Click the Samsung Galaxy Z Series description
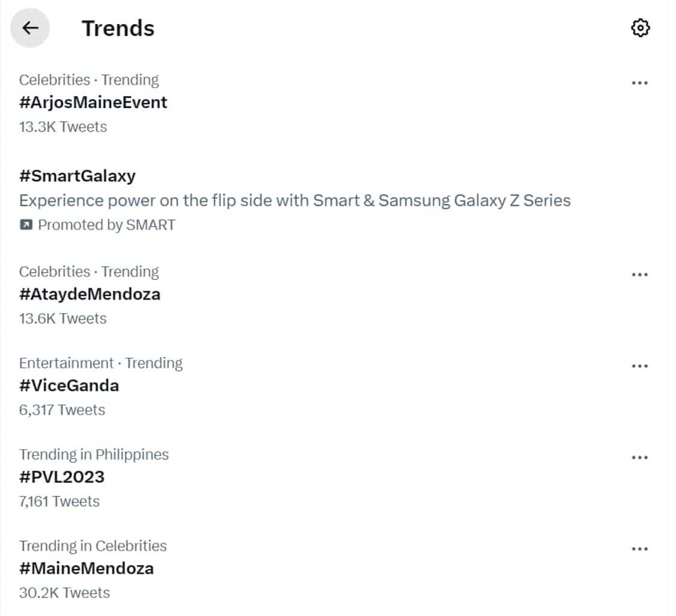The image size is (676, 616). tap(295, 201)
